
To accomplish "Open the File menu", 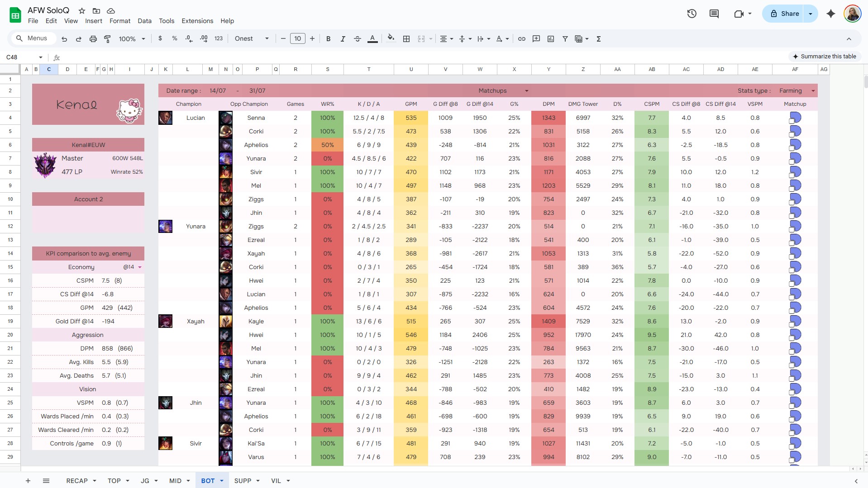I will [33, 21].
